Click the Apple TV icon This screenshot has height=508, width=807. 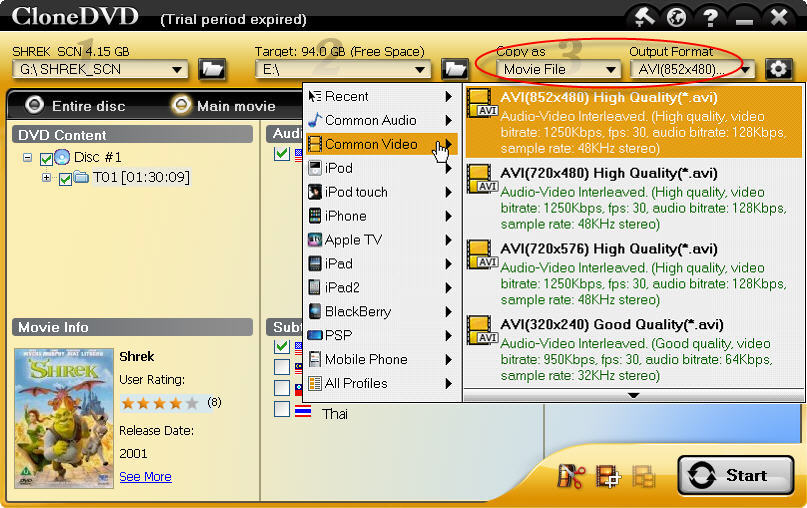tap(315, 240)
